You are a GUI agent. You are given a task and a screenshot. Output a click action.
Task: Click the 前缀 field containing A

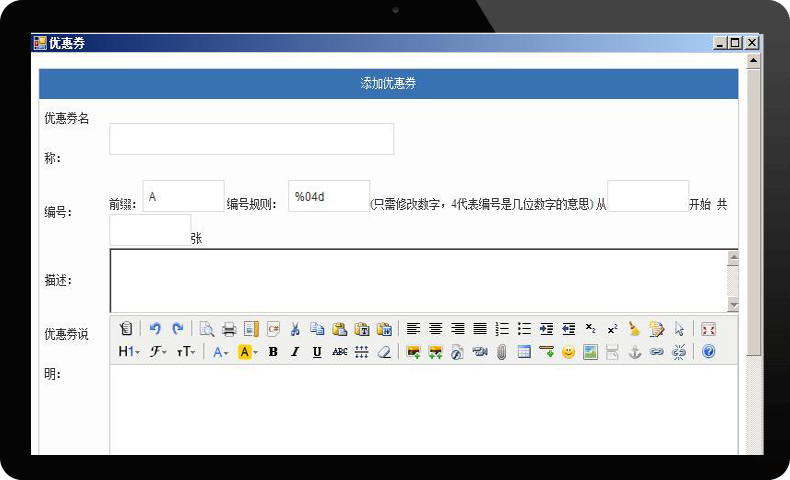(183, 196)
